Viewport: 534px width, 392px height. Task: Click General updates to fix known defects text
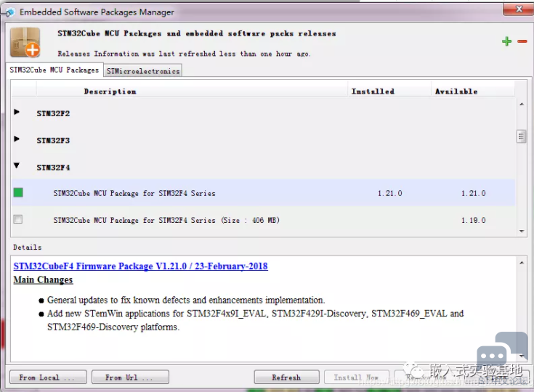(x=186, y=300)
